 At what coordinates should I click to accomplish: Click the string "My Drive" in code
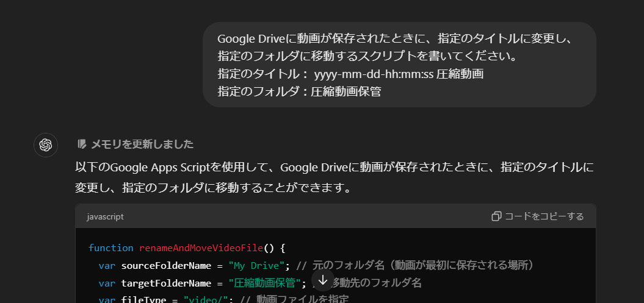click(x=257, y=266)
